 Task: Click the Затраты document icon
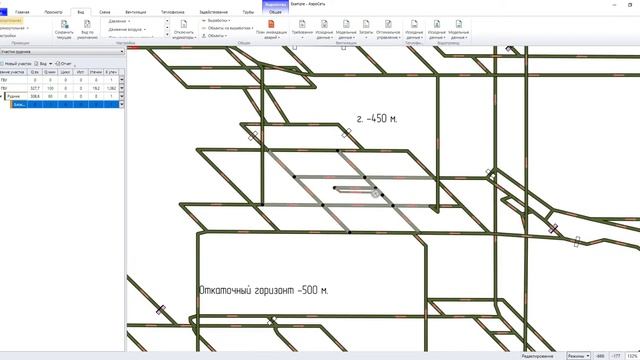(366, 24)
